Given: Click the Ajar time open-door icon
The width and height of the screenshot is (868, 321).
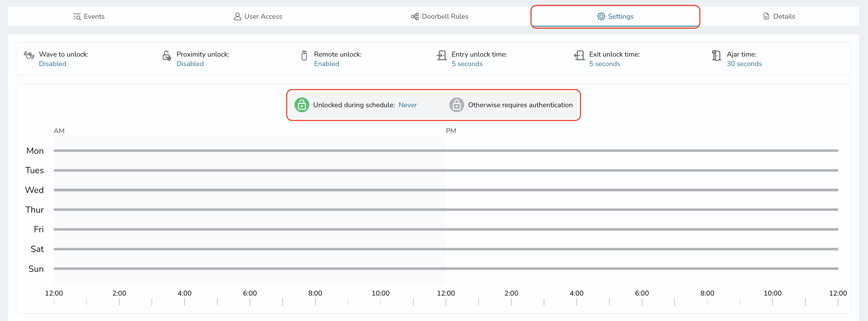Looking at the screenshot, I should click(716, 55).
